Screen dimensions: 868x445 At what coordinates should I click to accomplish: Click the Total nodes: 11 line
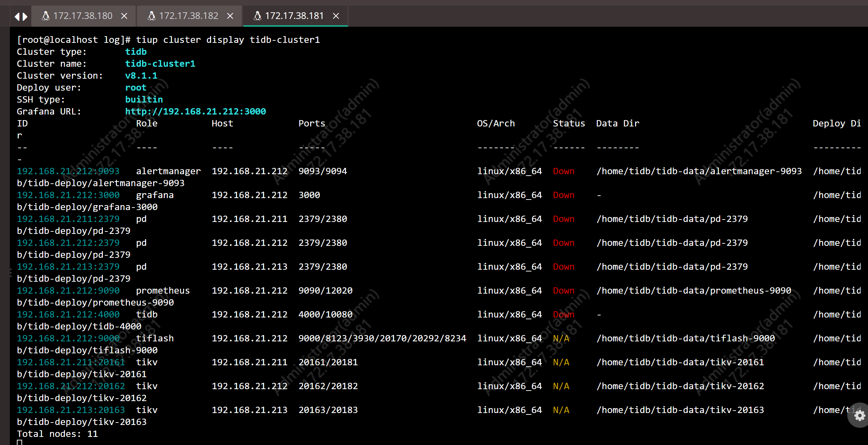(x=57, y=434)
